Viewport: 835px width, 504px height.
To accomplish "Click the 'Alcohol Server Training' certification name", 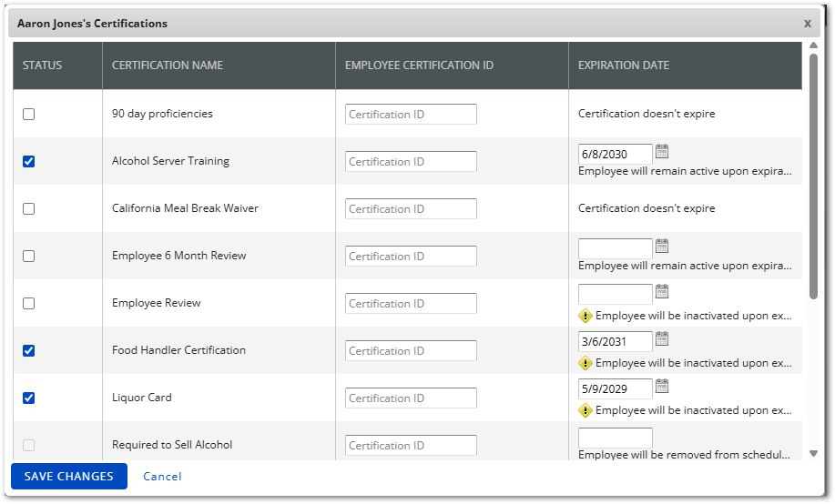I will tap(170, 161).
